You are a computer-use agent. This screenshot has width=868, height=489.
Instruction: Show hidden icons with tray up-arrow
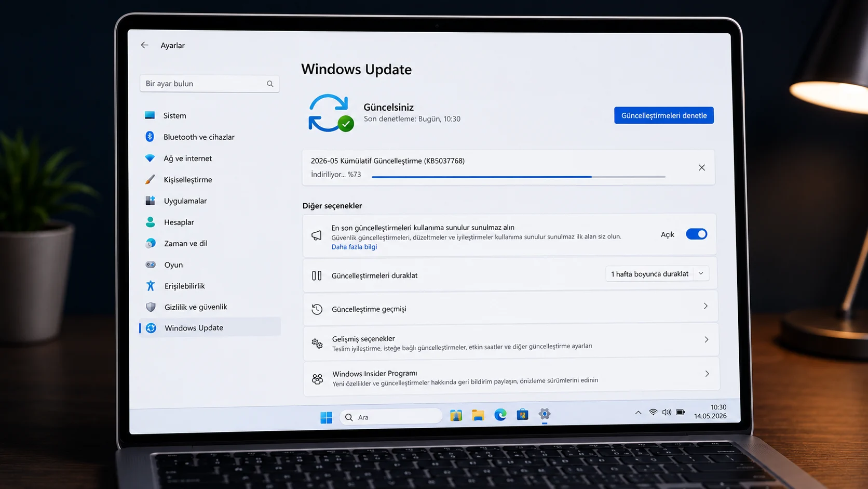coord(638,413)
